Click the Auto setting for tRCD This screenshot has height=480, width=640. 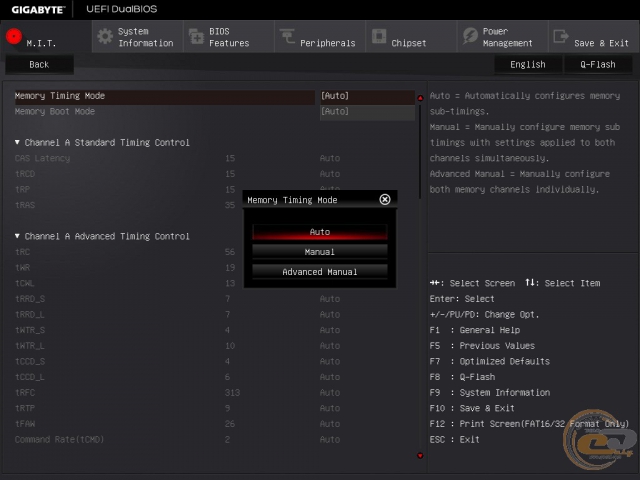point(330,174)
